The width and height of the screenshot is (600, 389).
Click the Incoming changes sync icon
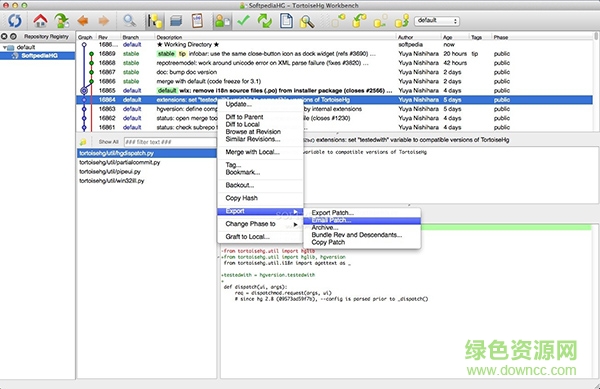[x=338, y=21]
